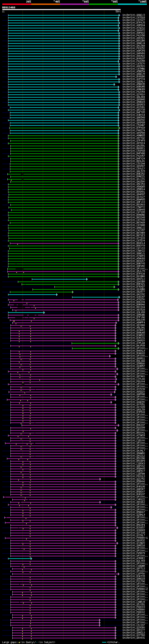Click the Large gaps legend text
149x644 pixels.
(28, 642)
